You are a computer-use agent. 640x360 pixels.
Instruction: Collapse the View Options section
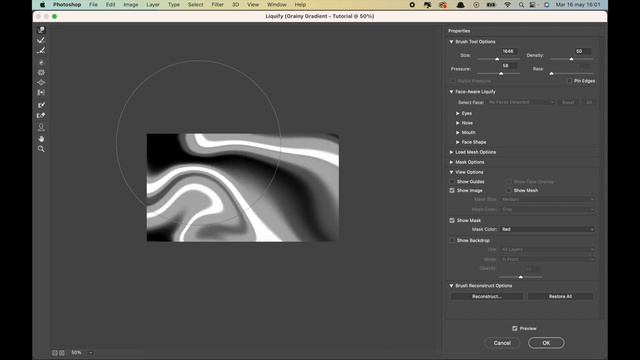coord(451,172)
